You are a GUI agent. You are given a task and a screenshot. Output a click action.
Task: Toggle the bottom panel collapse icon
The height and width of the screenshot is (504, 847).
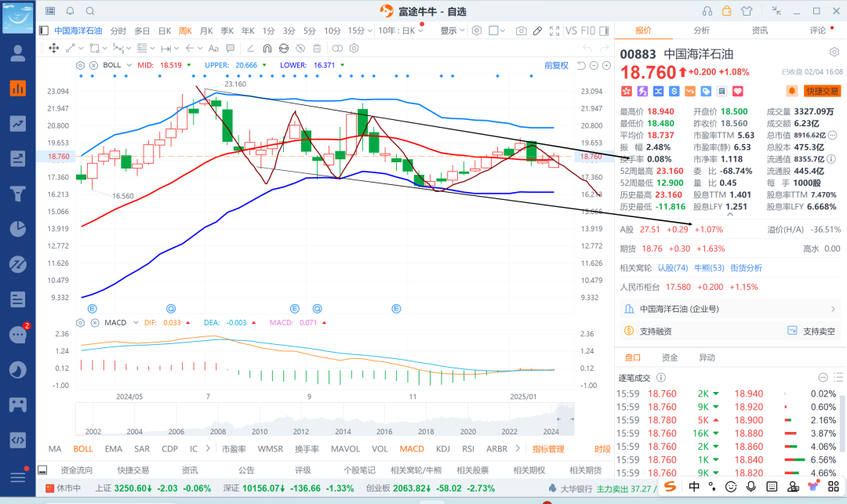pos(42,470)
